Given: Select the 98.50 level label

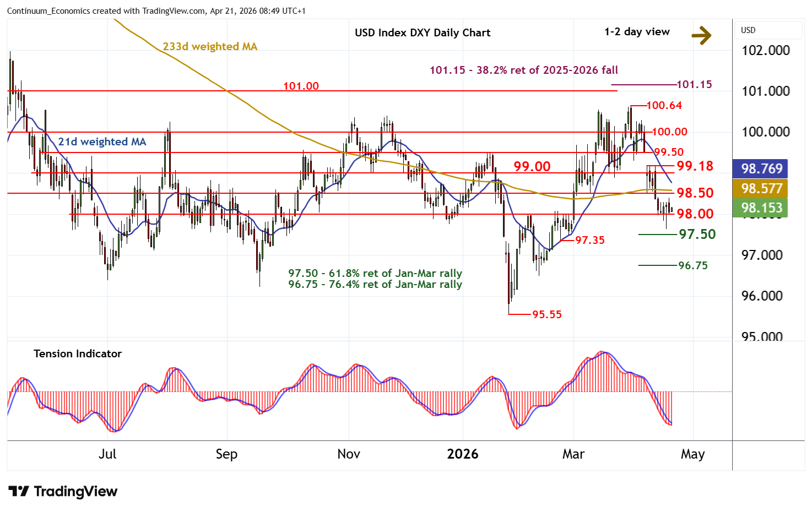Looking at the screenshot, I should tap(695, 193).
